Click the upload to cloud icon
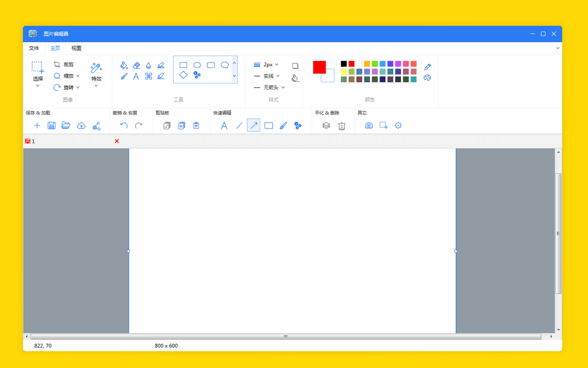Image resolution: width=588 pixels, height=368 pixels. coord(81,126)
